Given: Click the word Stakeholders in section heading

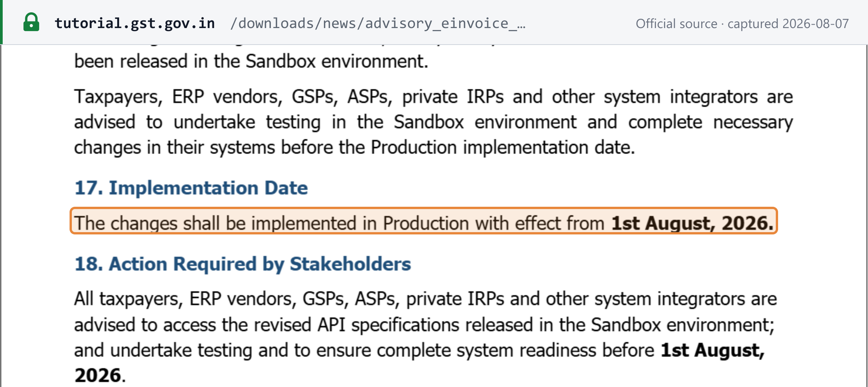Looking at the screenshot, I should [x=350, y=264].
